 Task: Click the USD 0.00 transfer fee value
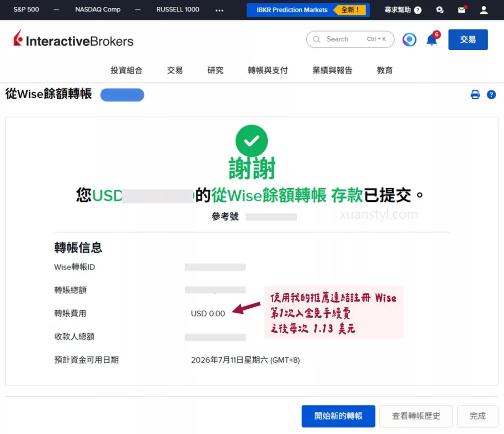click(208, 313)
